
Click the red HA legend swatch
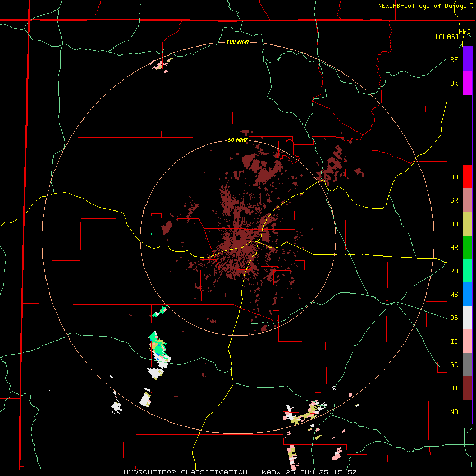click(467, 177)
